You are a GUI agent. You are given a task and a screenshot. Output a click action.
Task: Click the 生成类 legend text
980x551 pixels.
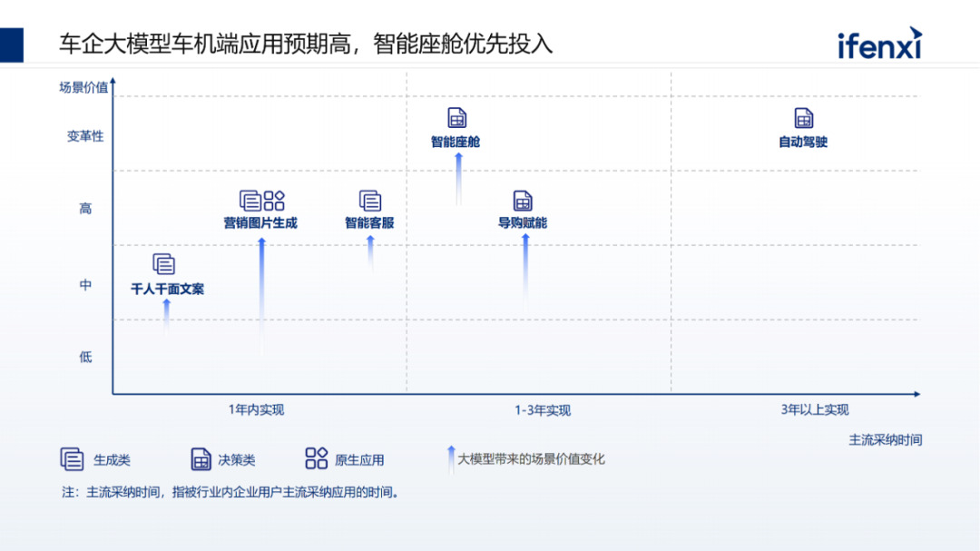[x=112, y=460]
